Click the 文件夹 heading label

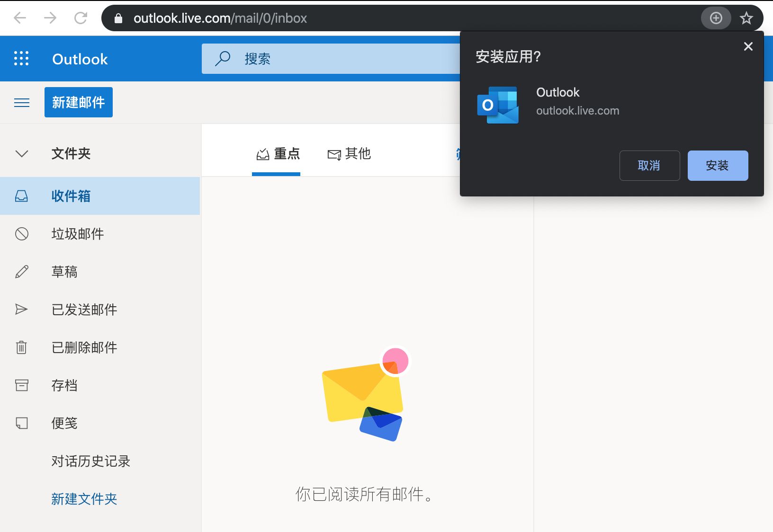(x=71, y=153)
